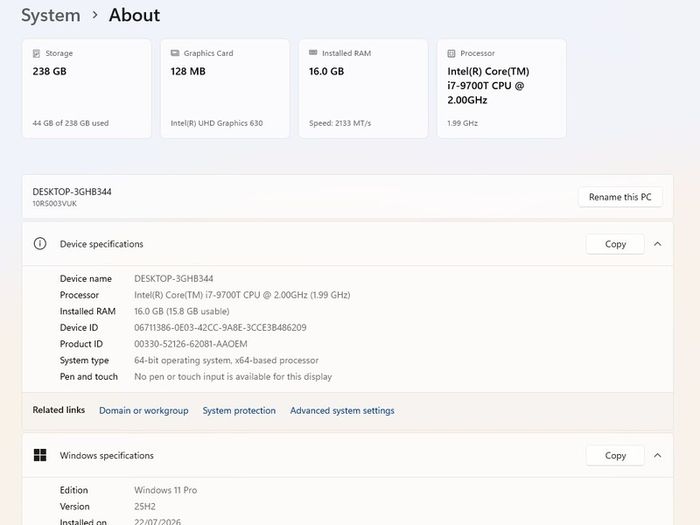The width and height of the screenshot is (700, 525).
Task: Select the Device ID value
Action: [220, 328]
